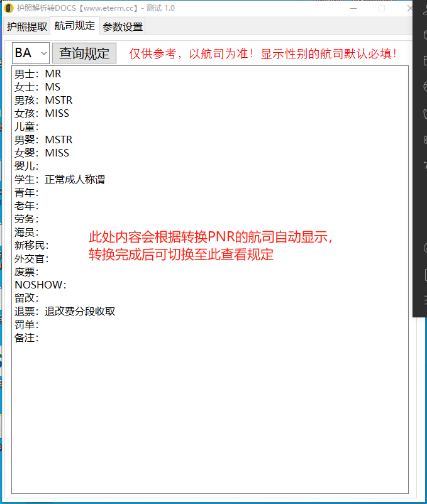Click the 备注: line
Viewport: 427px width, 504px height.
[x=26, y=338]
